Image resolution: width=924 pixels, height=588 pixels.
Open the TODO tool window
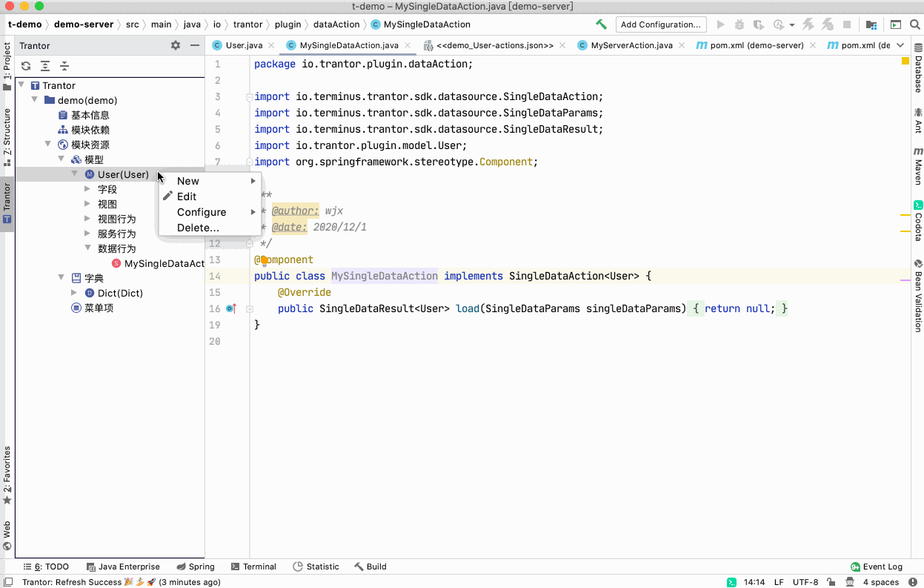(46, 566)
